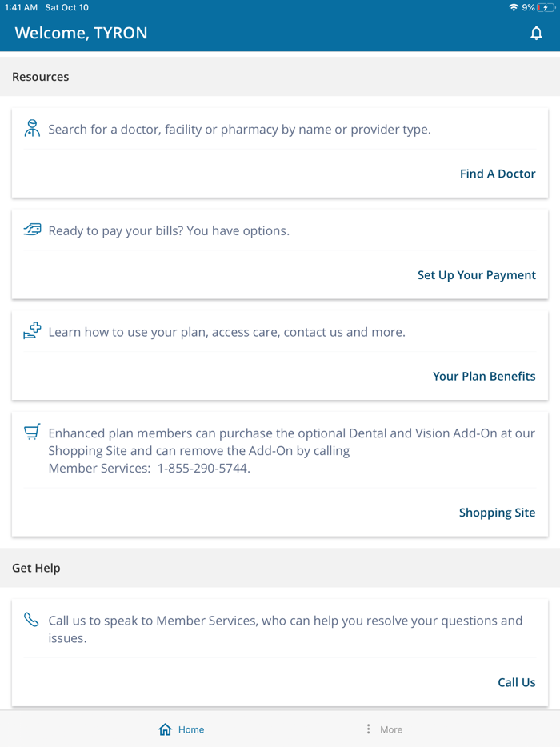This screenshot has width=560, height=747.
Task: Click the doctor search person icon
Action: (x=31, y=128)
